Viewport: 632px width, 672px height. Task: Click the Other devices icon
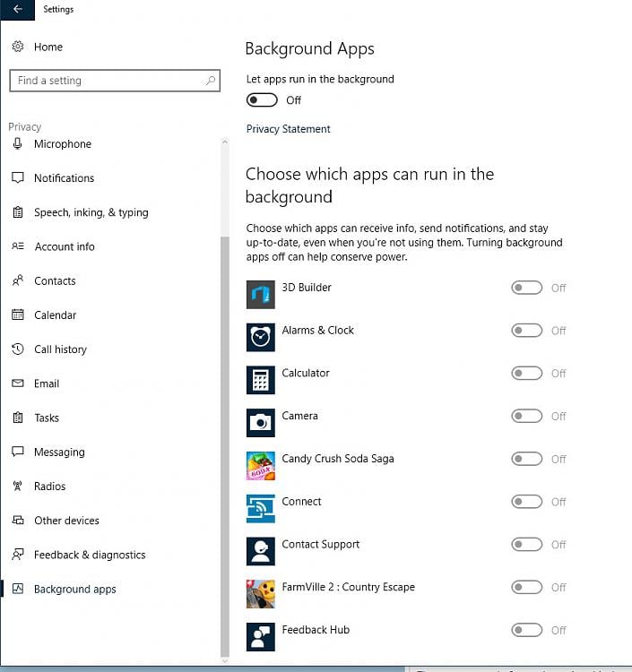coord(18,520)
